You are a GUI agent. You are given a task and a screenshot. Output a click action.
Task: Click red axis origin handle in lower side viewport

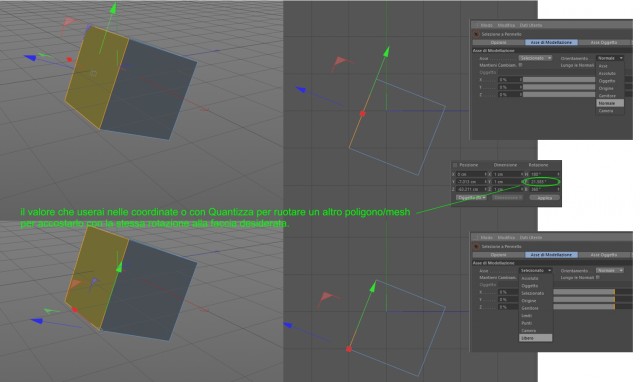[349, 349]
